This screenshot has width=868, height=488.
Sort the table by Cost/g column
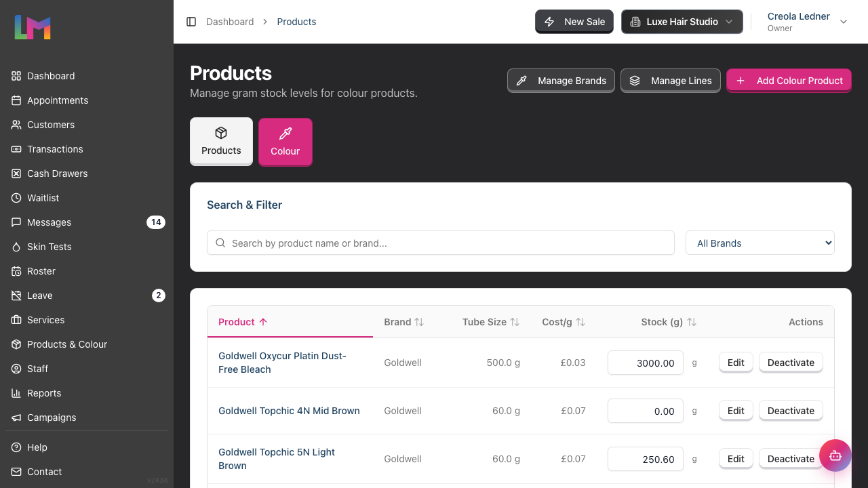click(x=564, y=322)
